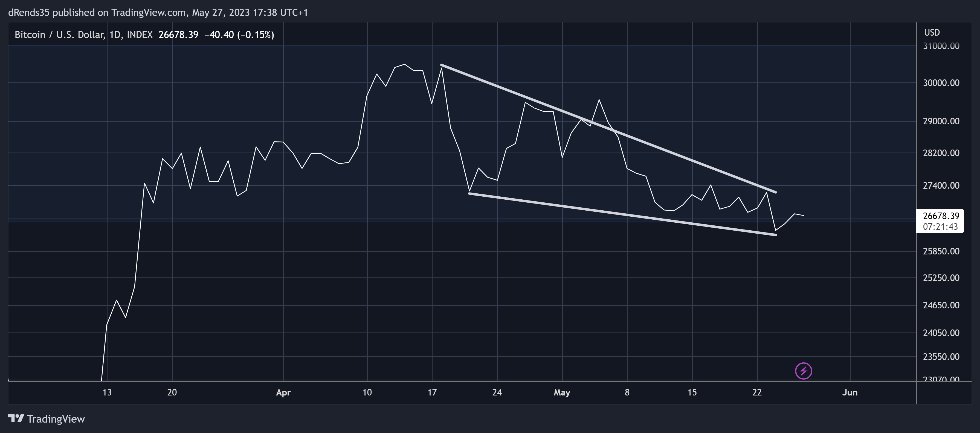980x433 pixels.
Task: Click the 24050.00 price axis label
Action: tap(941, 333)
